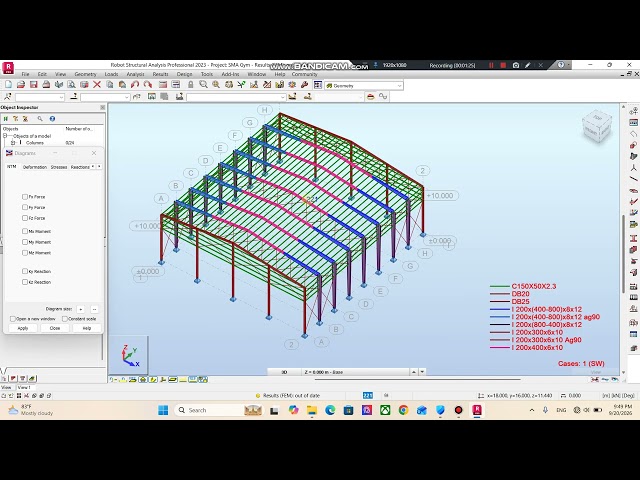This screenshot has height=480, width=640.
Task: Check the Open a new window option
Action: point(13,319)
